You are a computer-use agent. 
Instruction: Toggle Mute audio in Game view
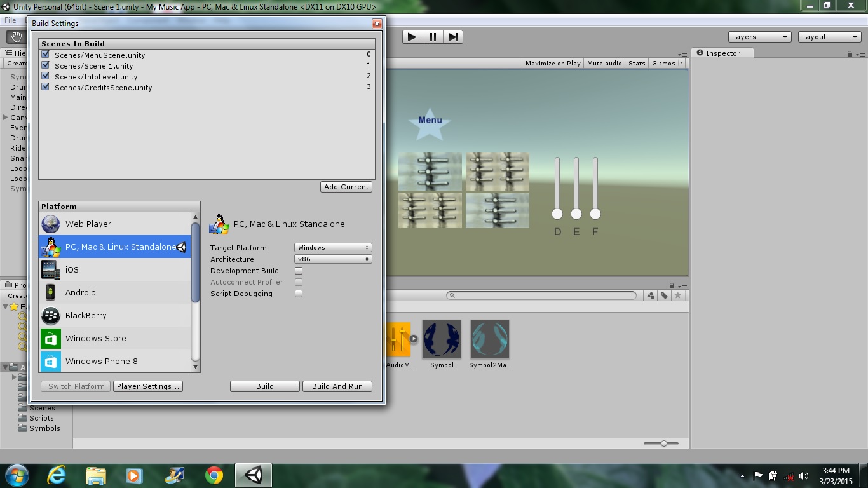click(x=604, y=63)
